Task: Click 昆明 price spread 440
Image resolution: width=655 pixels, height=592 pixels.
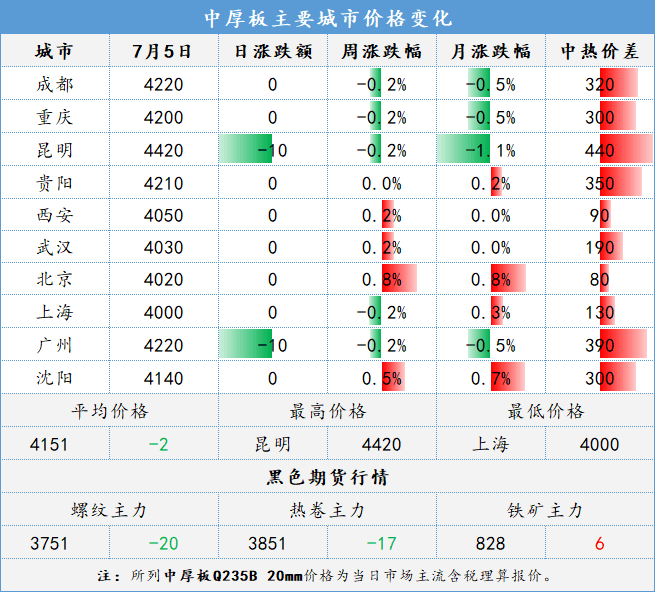Action: click(599, 151)
